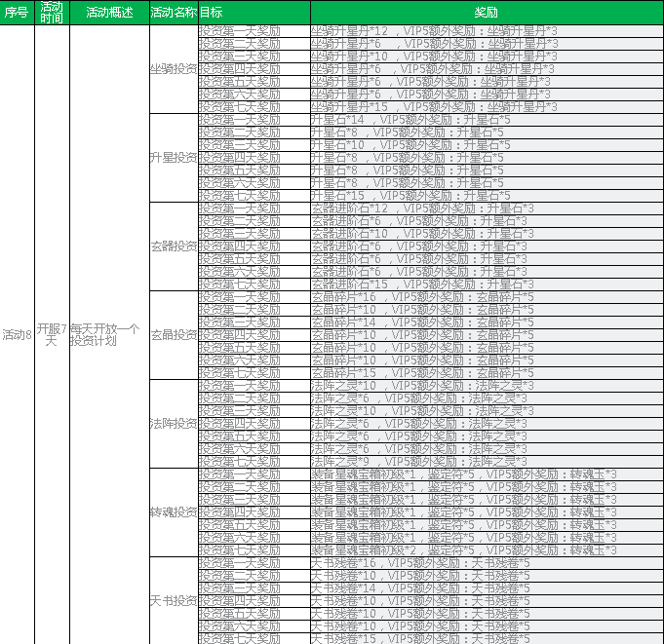Click 投资第七天奖励 in the 转魂投资 group
This screenshot has width=664, height=644.
click(x=254, y=550)
